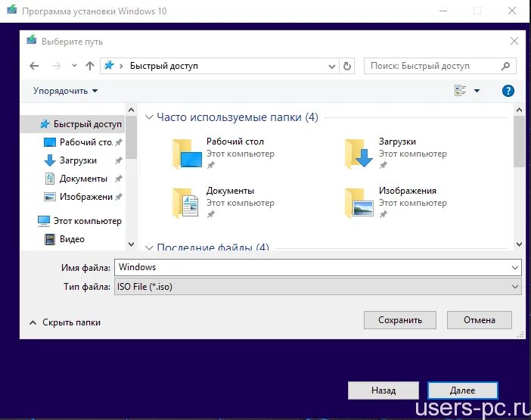Viewport: 531px width, 420px height.
Task: Click Скрыть папки to hide folders
Action: click(65, 322)
